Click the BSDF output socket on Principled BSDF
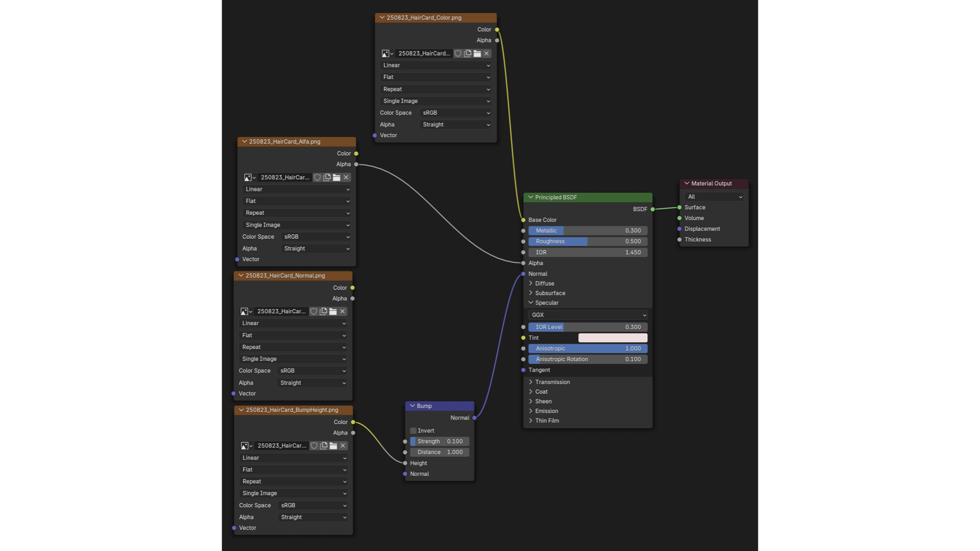 coord(652,209)
